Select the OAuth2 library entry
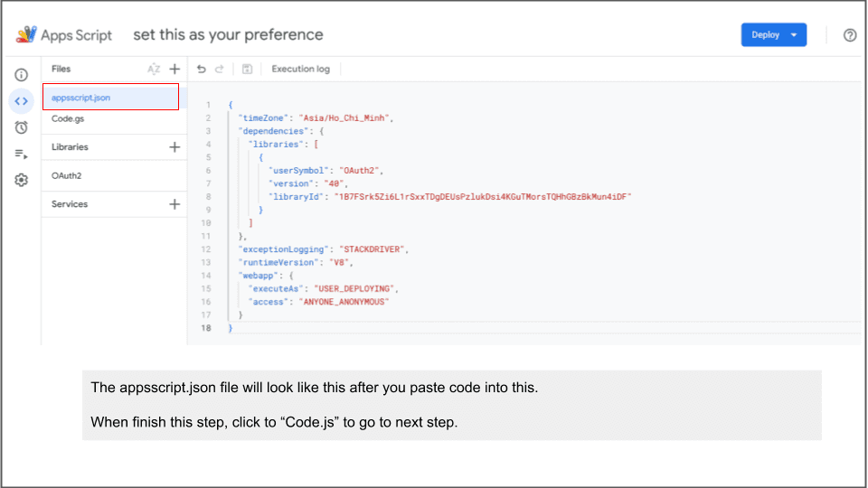This screenshot has height=488, width=868. click(67, 176)
